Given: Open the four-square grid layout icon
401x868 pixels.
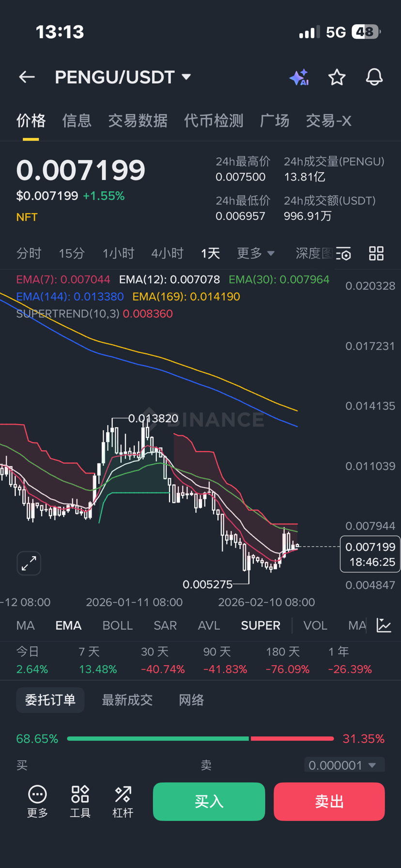Looking at the screenshot, I should click(376, 254).
